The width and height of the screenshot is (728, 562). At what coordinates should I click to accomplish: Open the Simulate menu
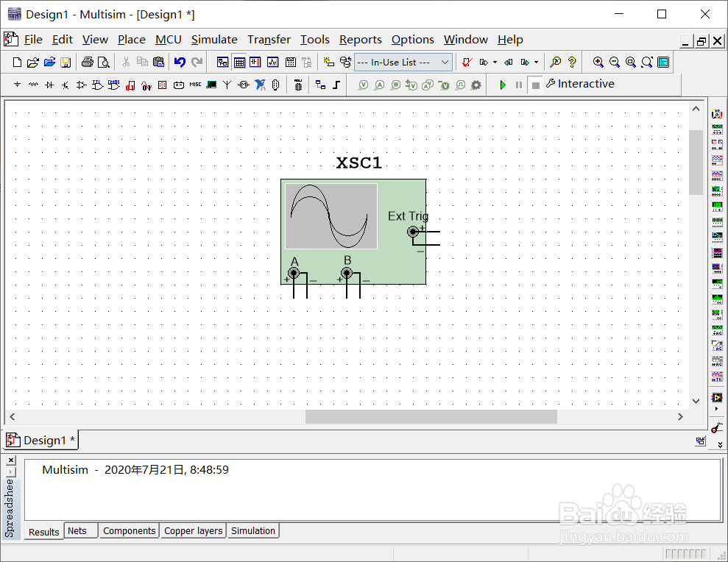click(214, 40)
